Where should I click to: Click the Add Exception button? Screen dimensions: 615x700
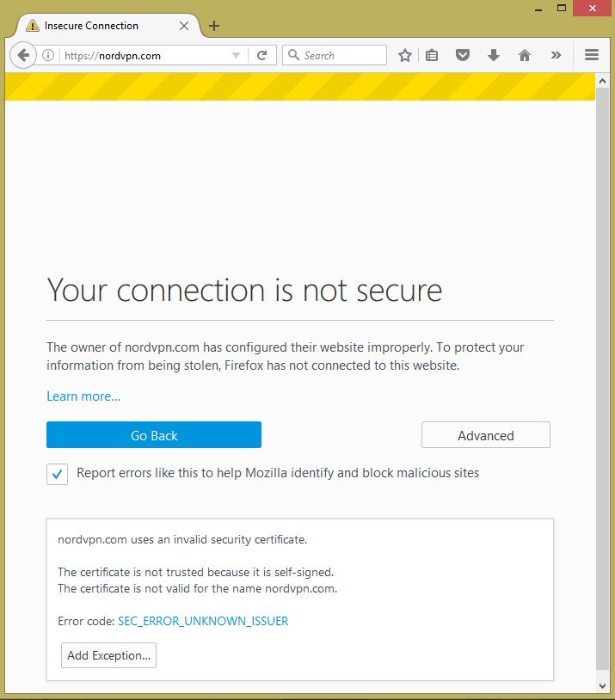(x=109, y=655)
